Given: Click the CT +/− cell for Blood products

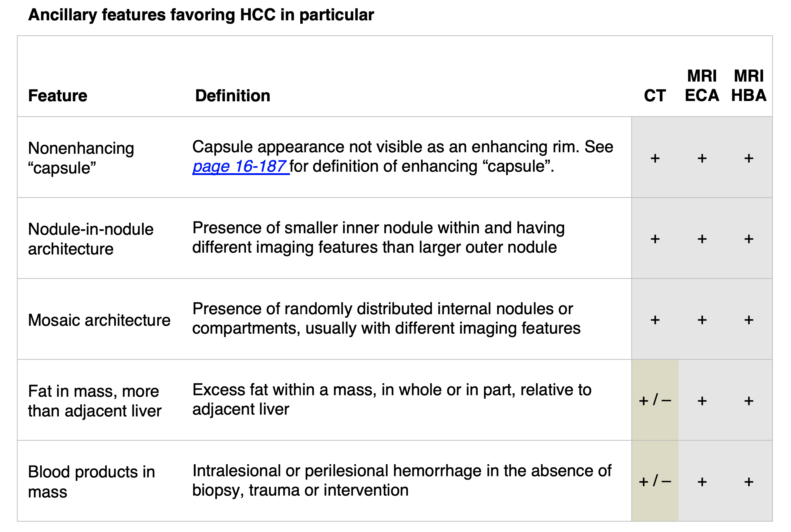Looking at the screenshot, I should [655, 481].
